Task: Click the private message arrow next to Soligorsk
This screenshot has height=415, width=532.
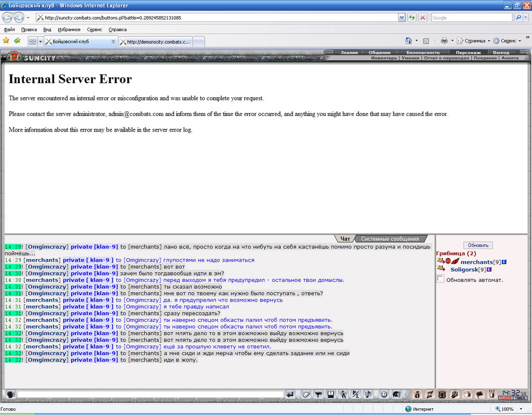Action: click(x=441, y=268)
